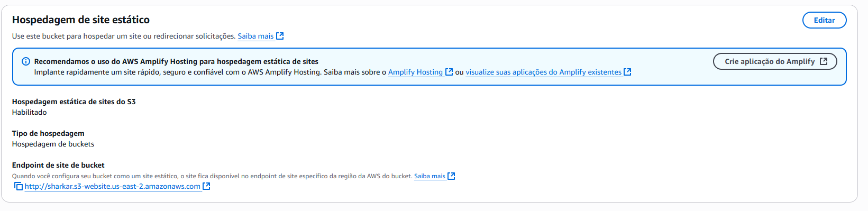Click external icon beside endpoint Saiba mais
This screenshot has height=211, width=868.
pos(451,176)
